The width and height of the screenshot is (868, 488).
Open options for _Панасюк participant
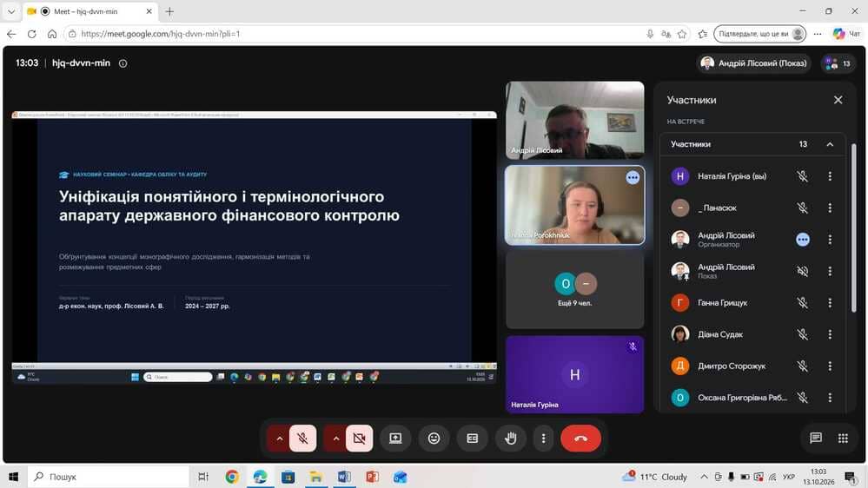tap(830, 208)
